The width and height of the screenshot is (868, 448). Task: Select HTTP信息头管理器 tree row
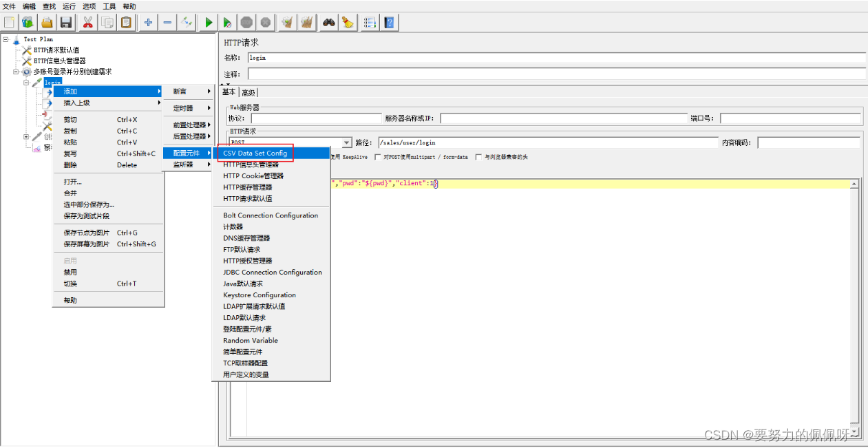[x=59, y=61]
